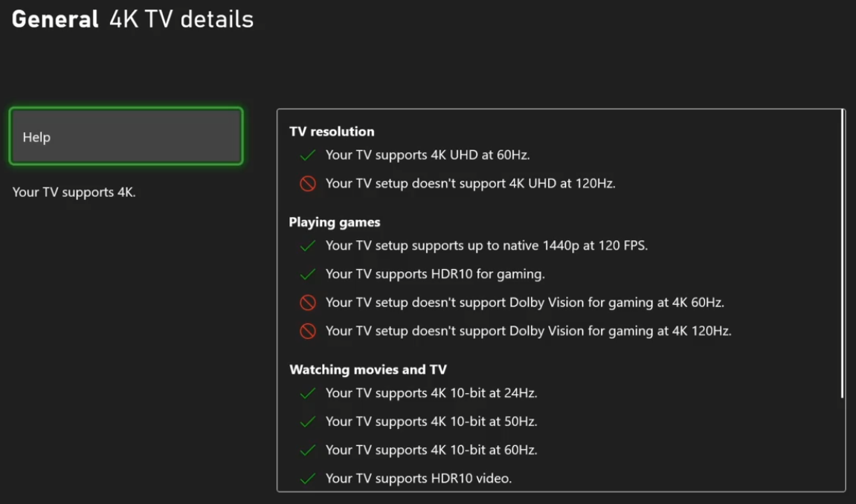This screenshot has height=504, width=856.
Task: Click checkmark beside 4K 10-bit at 50Hz
Action: pos(307,421)
